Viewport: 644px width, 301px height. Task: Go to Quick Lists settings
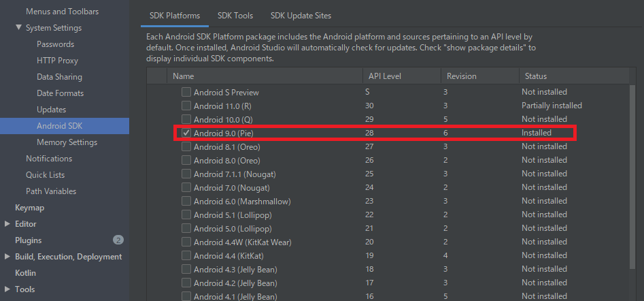coord(45,175)
